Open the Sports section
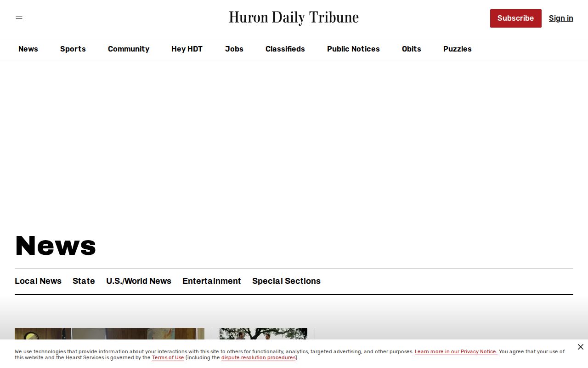The height and width of the screenshot is (368, 588). pyautogui.click(x=73, y=49)
